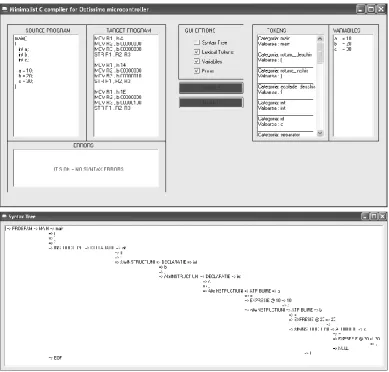The width and height of the screenshot is (389, 372).
Task: Click the Tokens list scroll-up arrow
Action: click(x=320, y=39)
